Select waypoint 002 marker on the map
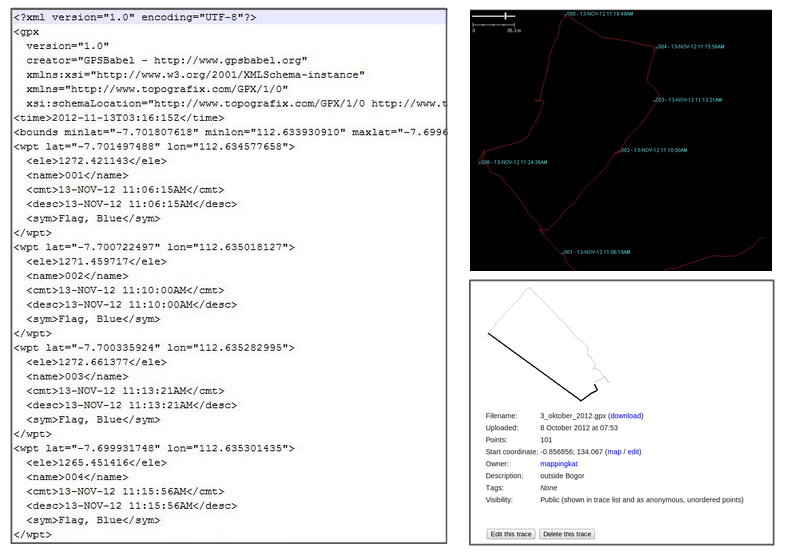Image resolution: width=786 pixels, height=556 pixels. (653, 150)
